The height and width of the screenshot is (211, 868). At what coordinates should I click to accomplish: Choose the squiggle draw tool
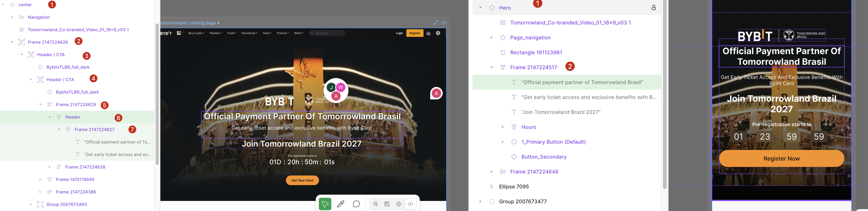coord(375,204)
